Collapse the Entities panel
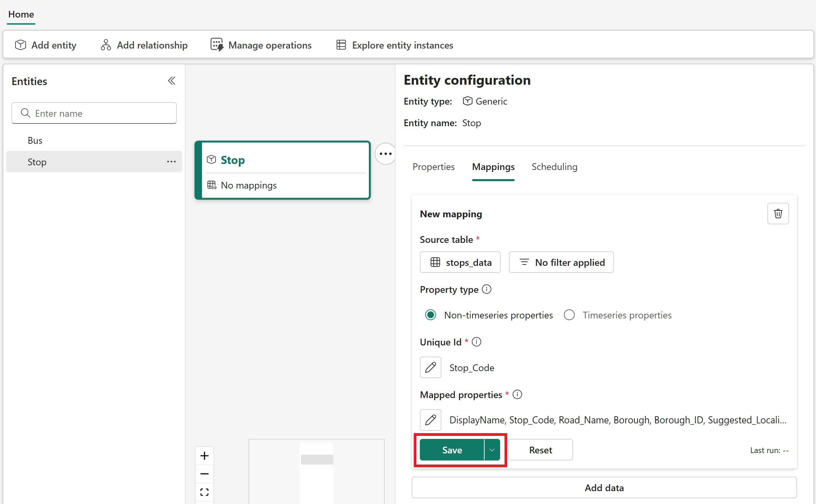Screen dimensions: 816x504 (x=171, y=81)
